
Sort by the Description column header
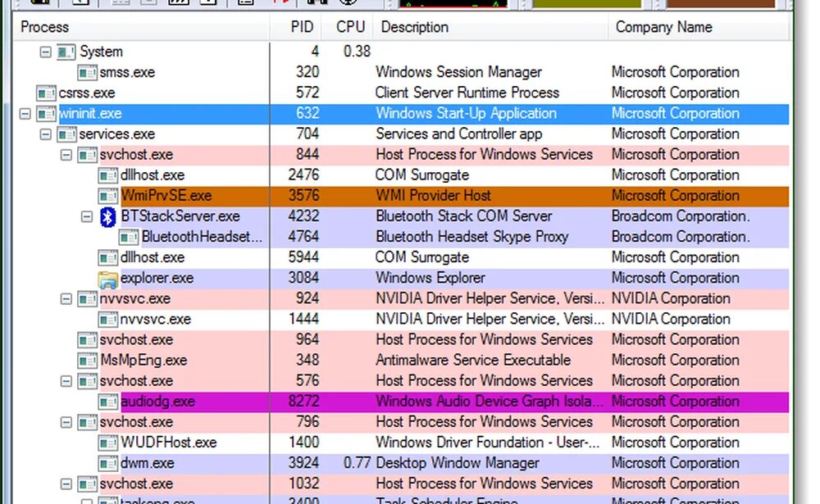click(490, 27)
